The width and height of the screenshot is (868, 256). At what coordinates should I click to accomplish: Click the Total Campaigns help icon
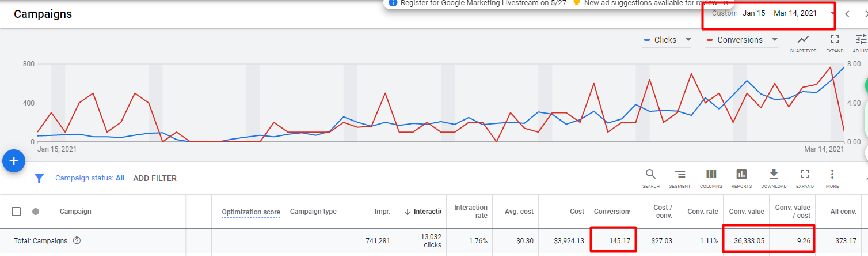pos(77,241)
